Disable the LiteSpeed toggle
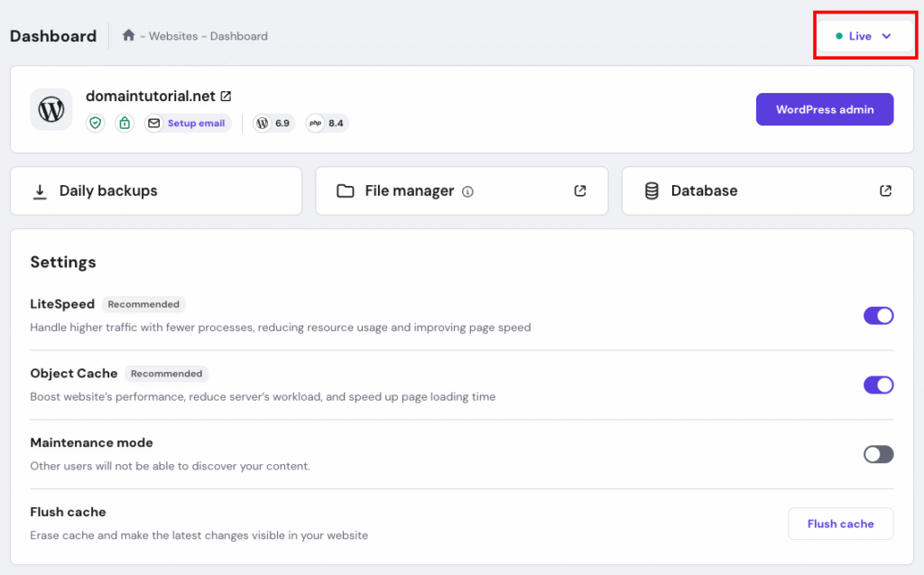The image size is (924, 575). pyautogui.click(x=878, y=315)
